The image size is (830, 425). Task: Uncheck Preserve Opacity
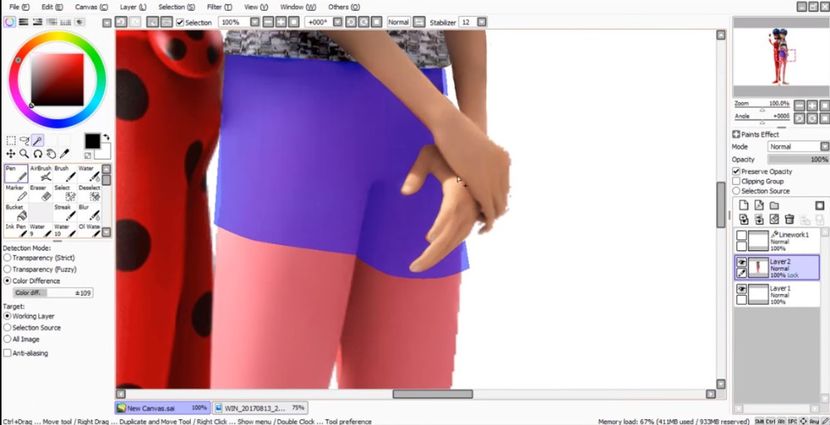coord(736,171)
